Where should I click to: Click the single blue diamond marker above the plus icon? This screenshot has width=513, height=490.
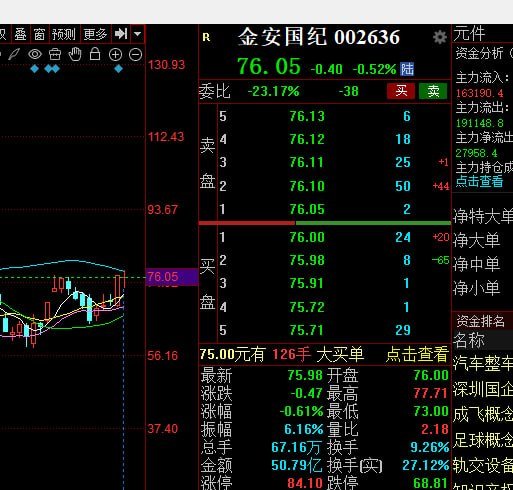118,69
